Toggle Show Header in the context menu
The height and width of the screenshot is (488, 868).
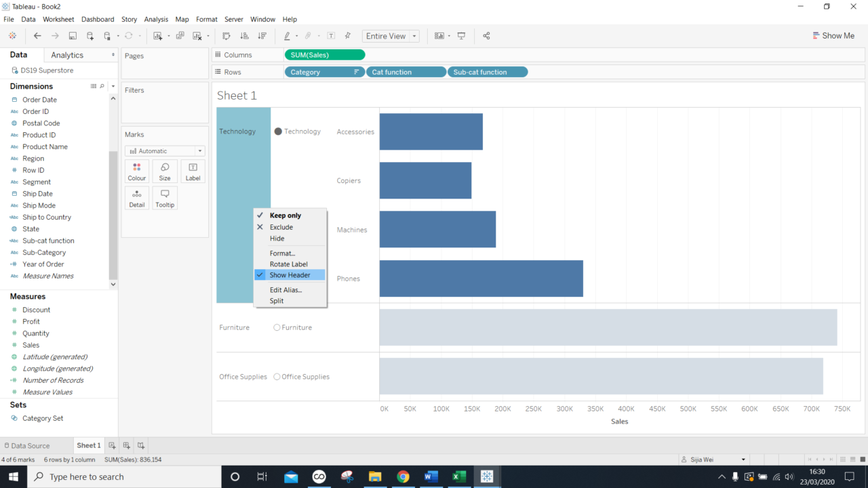pos(290,274)
